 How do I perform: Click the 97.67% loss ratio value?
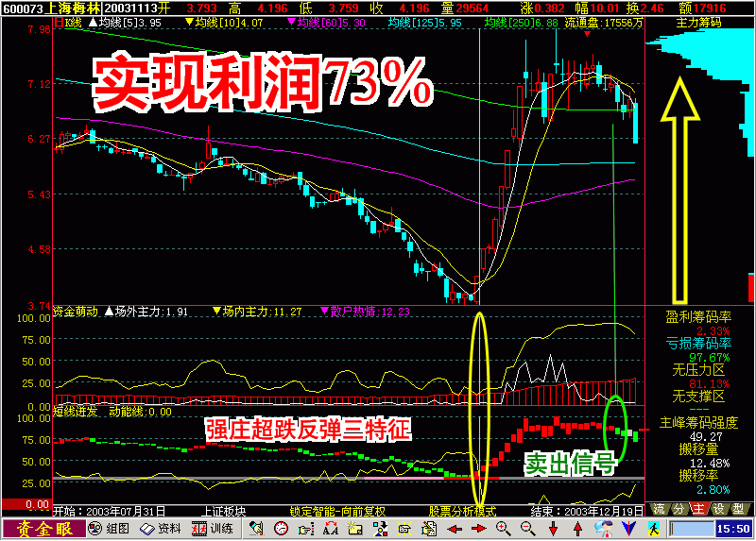[710, 358]
